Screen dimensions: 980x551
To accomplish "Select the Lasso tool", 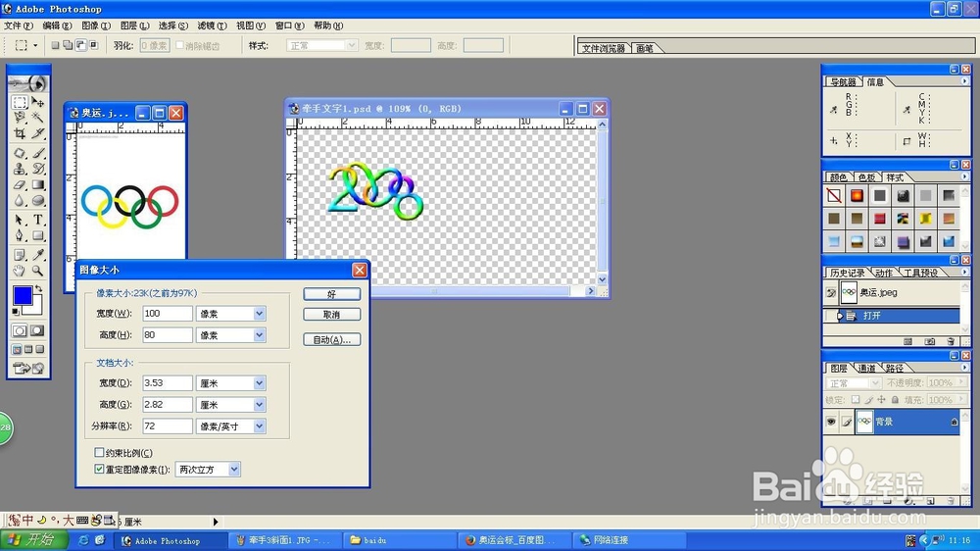I will point(20,117).
